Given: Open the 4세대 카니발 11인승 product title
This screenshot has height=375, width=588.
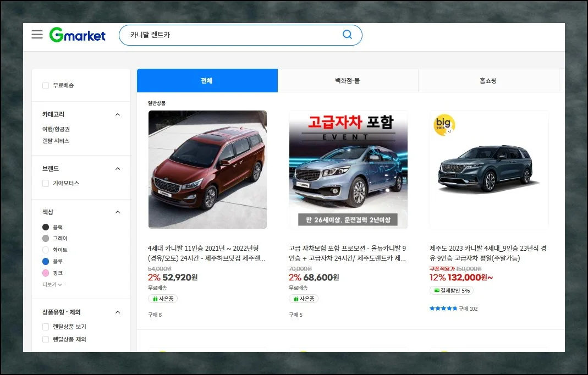Looking at the screenshot, I should (207, 253).
